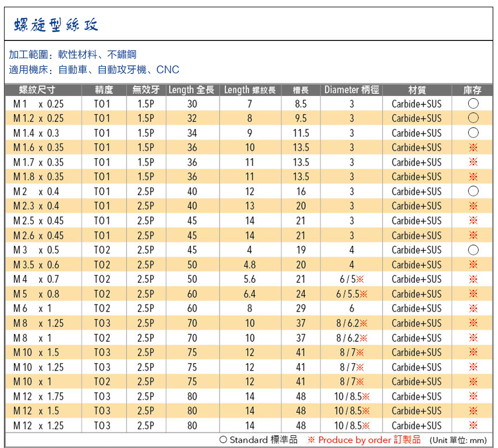Click the red ※ stock mark for M 12 x 1.75
Image resolution: width=498 pixels, height=448 pixels.
[x=473, y=396]
